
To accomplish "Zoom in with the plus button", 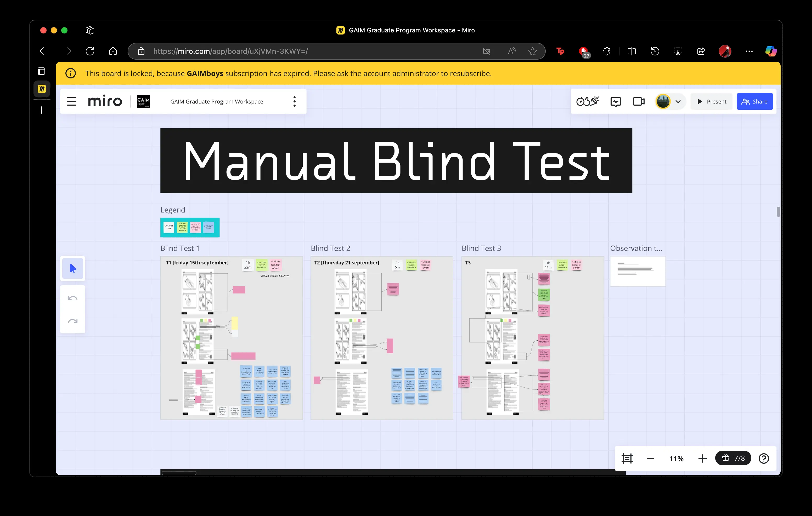I will [702, 458].
